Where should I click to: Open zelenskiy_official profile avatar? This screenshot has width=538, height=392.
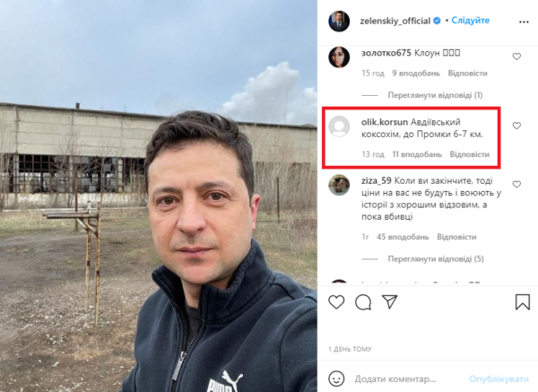pos(339,21)
